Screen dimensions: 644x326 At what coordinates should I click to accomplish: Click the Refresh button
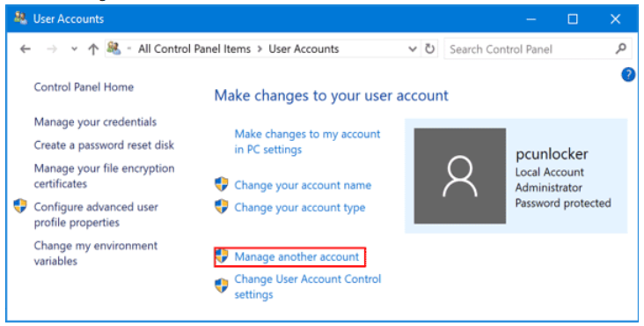click(429, 49)
